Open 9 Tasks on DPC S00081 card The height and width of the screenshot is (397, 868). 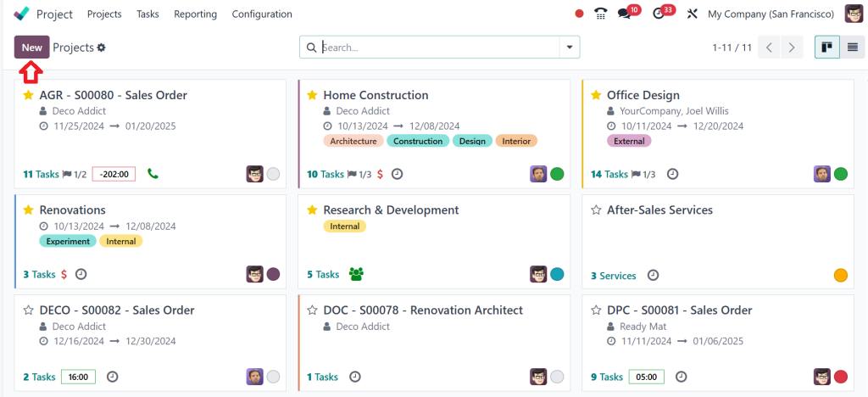coord(607,377)
